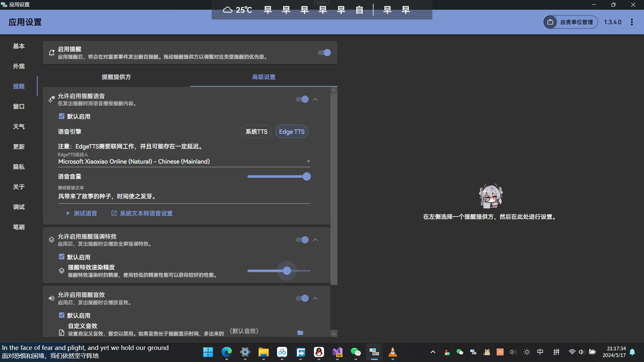The height and width of the screenshot is (362, 644).
Task: Collapse the 允许启用提醒强调特效 section
Action: pos(315,240)
